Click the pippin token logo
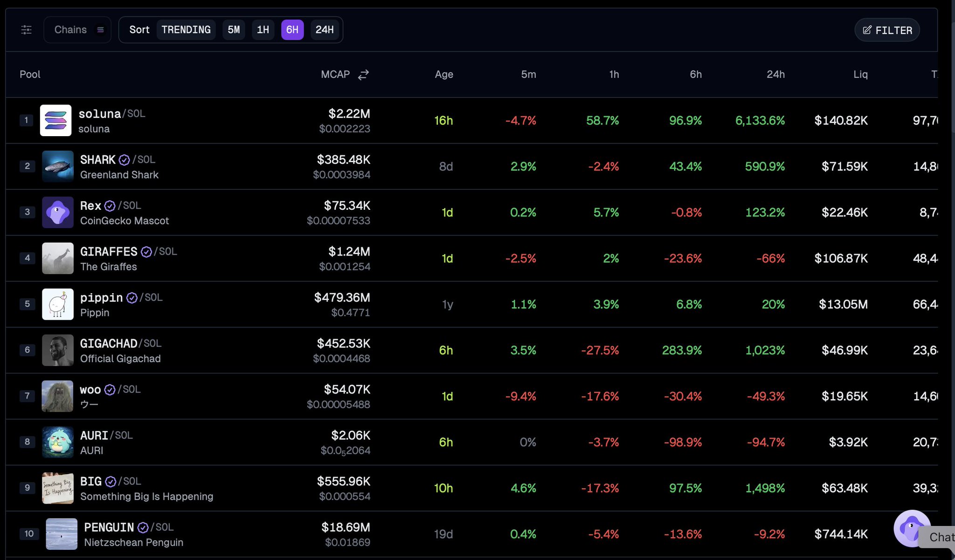This screenshot has height=560, width=955. (57, 304)
